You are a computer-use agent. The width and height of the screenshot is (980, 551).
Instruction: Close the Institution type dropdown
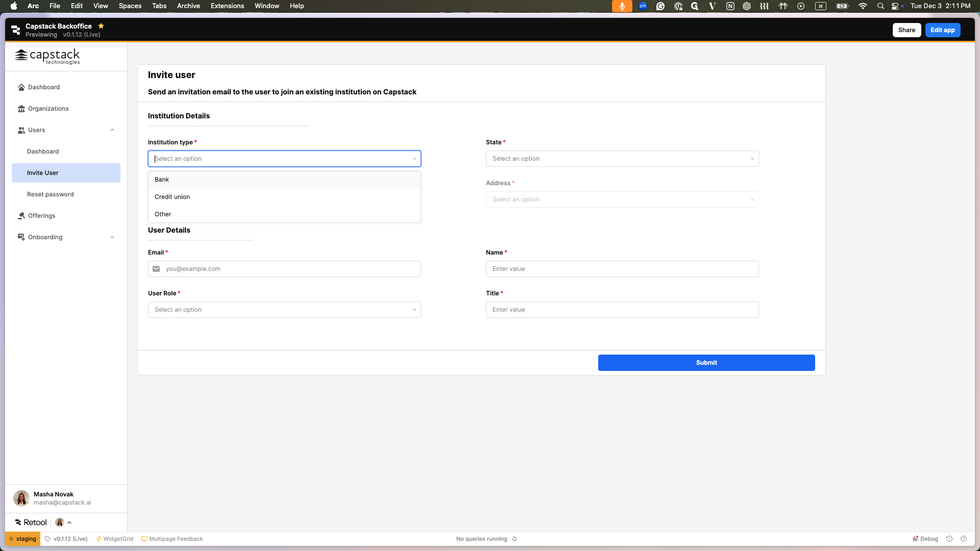[414, 159]
